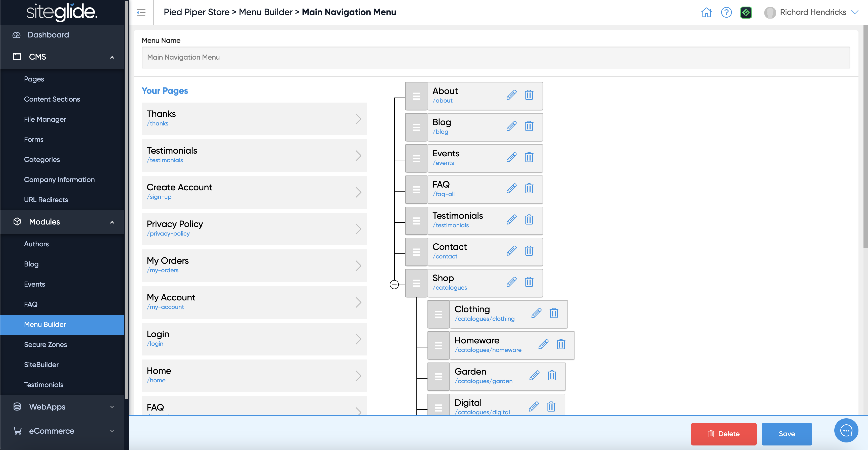Expand the WebApps sidebar section
The width and height of the screenshot is (868, 450).
point(112,407)
